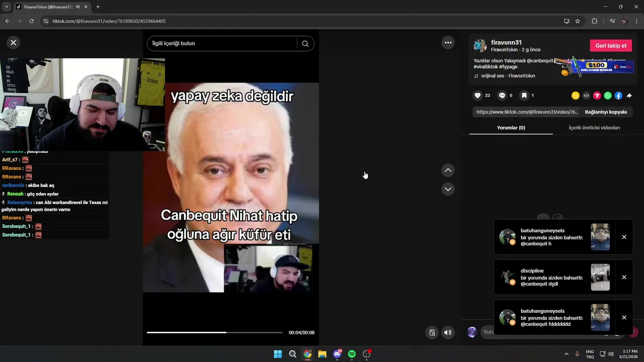
Task: Open firavunn31 profile username link
Action: click(x=506, y=43)
